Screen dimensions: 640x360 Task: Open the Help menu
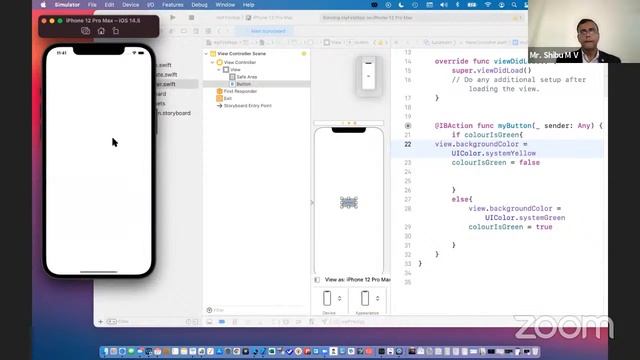(x=249, y=5)
